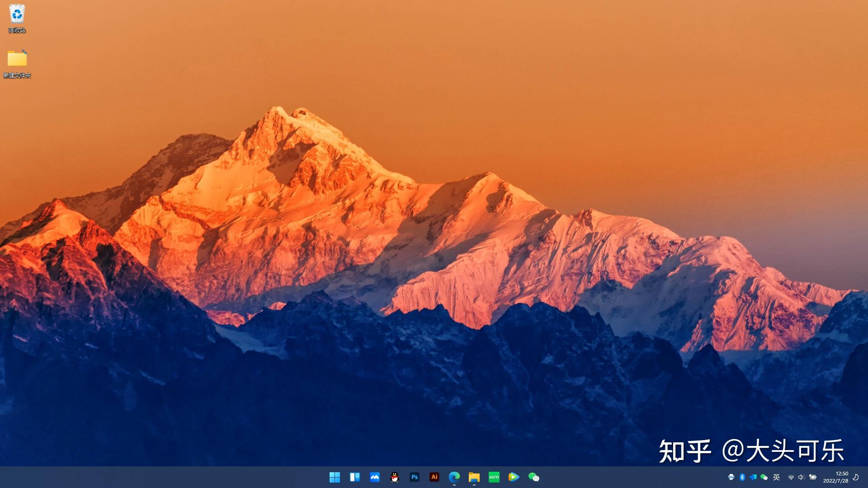Click the printer tray icon
This screenshot has width=868, height=488.
click(x=731, y=477)
